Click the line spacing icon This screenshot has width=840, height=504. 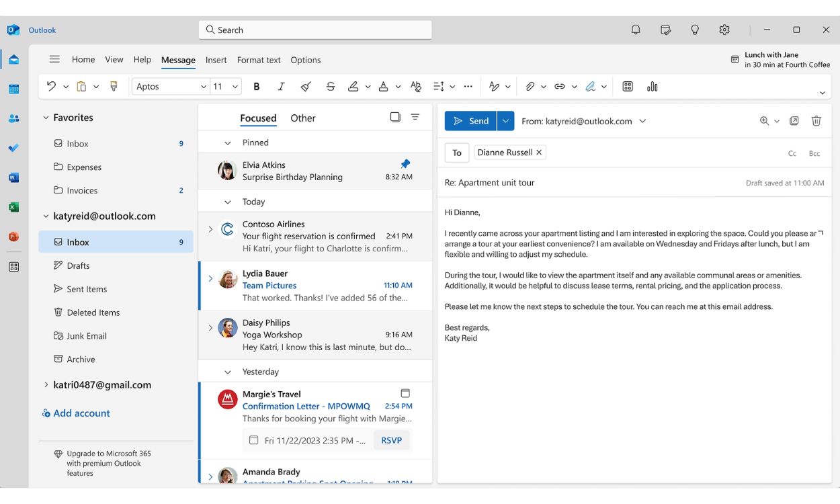click(439, 87)
